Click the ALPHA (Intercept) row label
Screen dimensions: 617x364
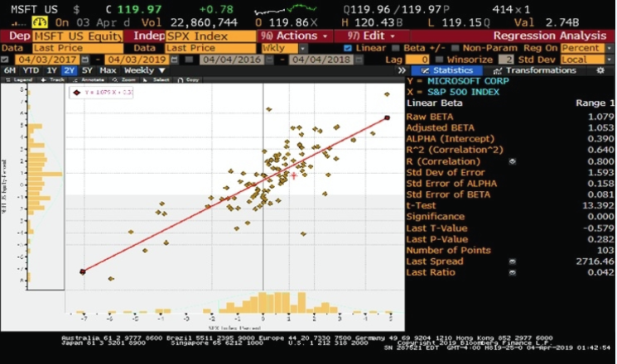pyautogui.click(x=451, y=139)
